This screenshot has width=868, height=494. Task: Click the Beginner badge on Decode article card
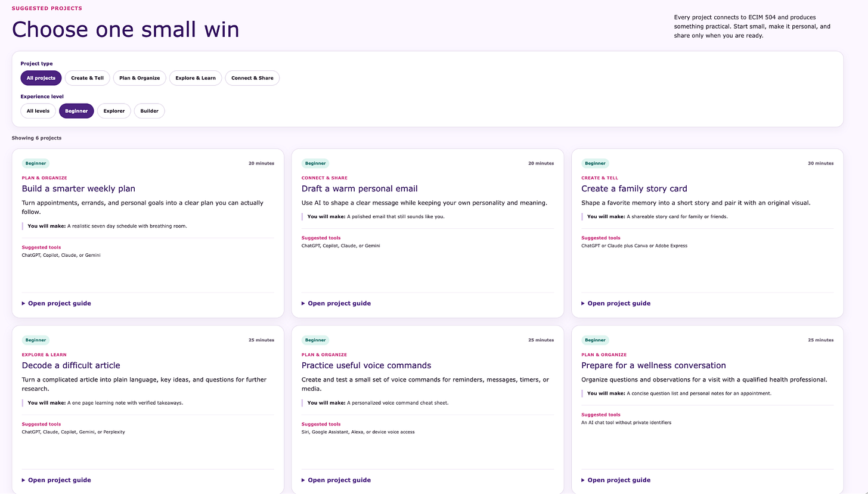[36, 340]
